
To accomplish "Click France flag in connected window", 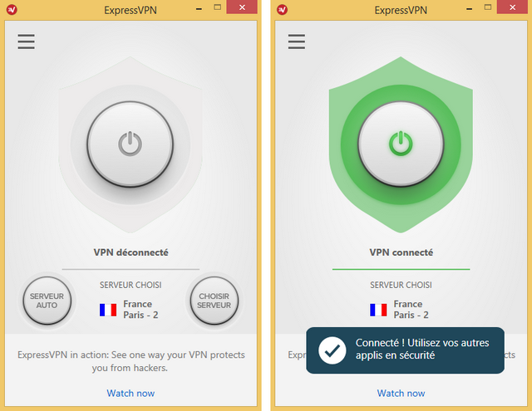I will click(x=378, y=310).
